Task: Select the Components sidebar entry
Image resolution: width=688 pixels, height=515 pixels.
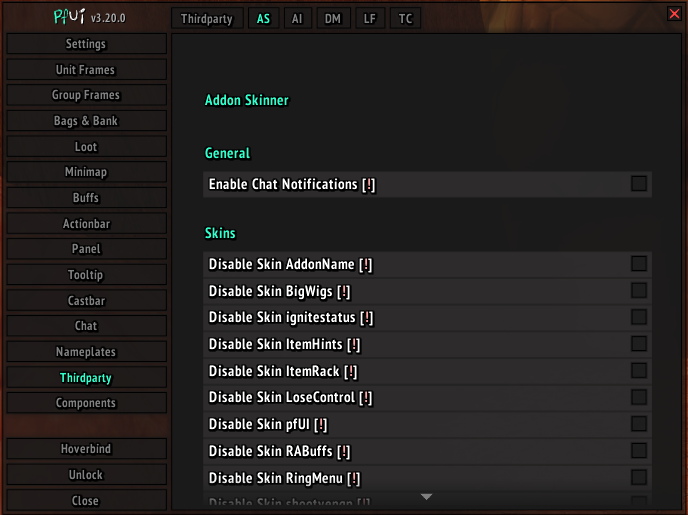Action: pyautogui.click(x=86, y=403)
